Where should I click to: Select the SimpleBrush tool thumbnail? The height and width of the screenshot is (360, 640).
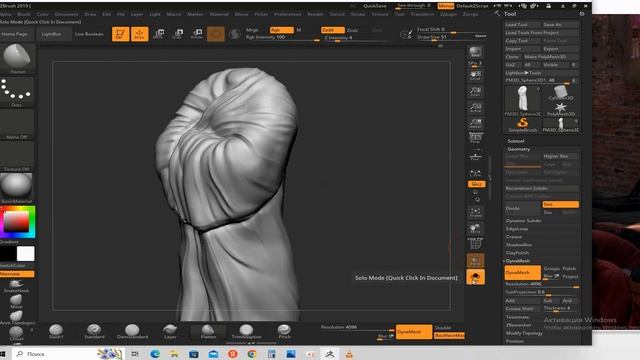point(522,125)
